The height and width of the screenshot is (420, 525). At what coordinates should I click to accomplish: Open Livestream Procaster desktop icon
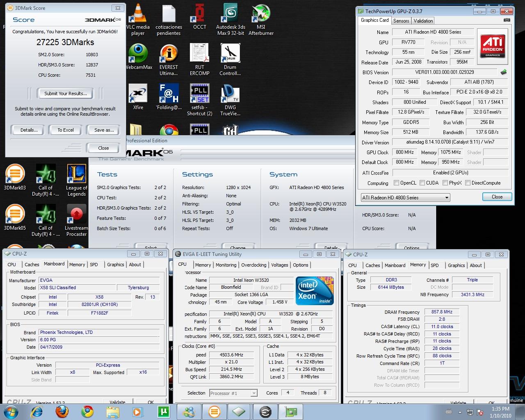76,221
